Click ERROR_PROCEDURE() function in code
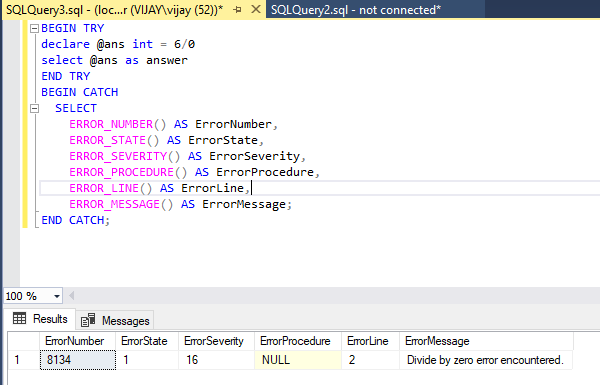 point(128,173)
